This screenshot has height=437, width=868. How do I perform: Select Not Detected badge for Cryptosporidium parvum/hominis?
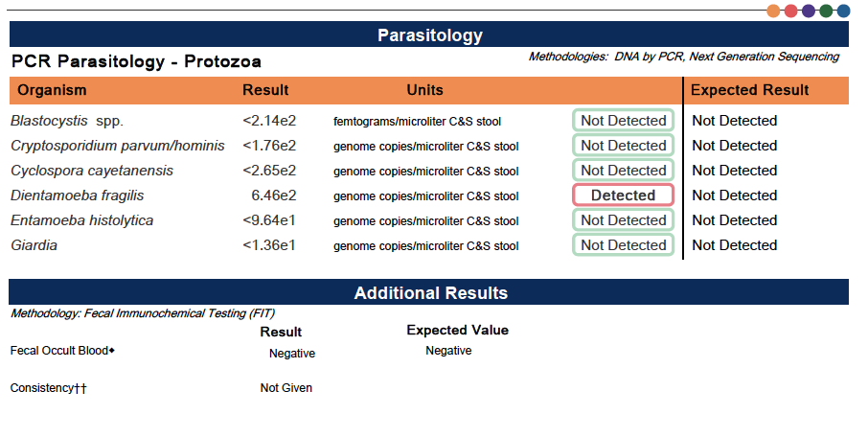(x=623, y=146)
